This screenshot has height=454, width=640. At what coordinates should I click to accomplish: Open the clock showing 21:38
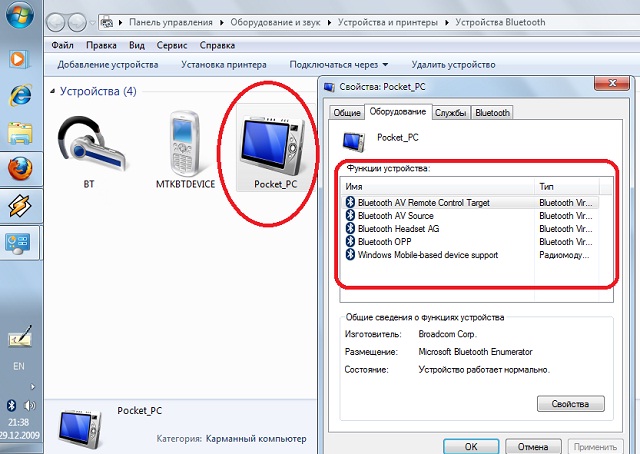(x=19, y=422)
